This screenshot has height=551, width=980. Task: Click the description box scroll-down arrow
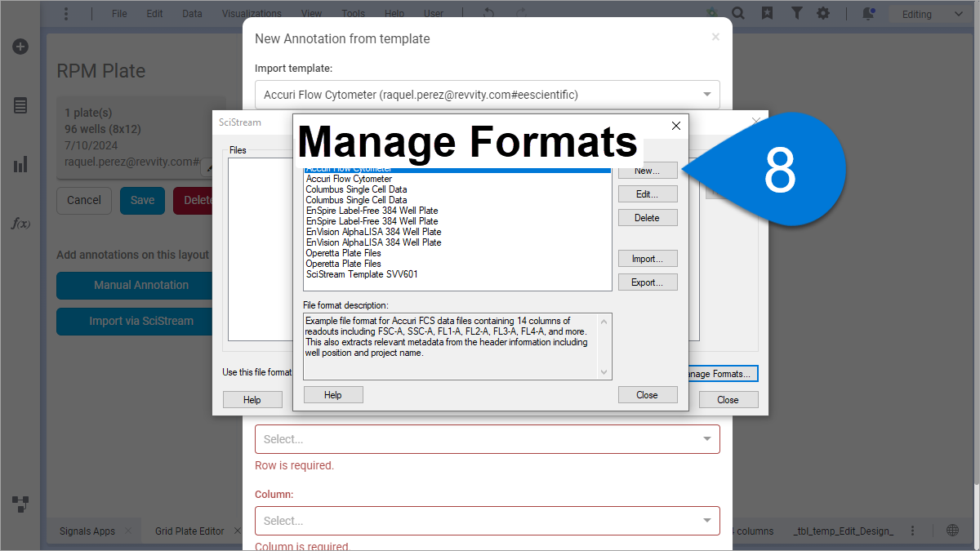click(x=604, y=372)
